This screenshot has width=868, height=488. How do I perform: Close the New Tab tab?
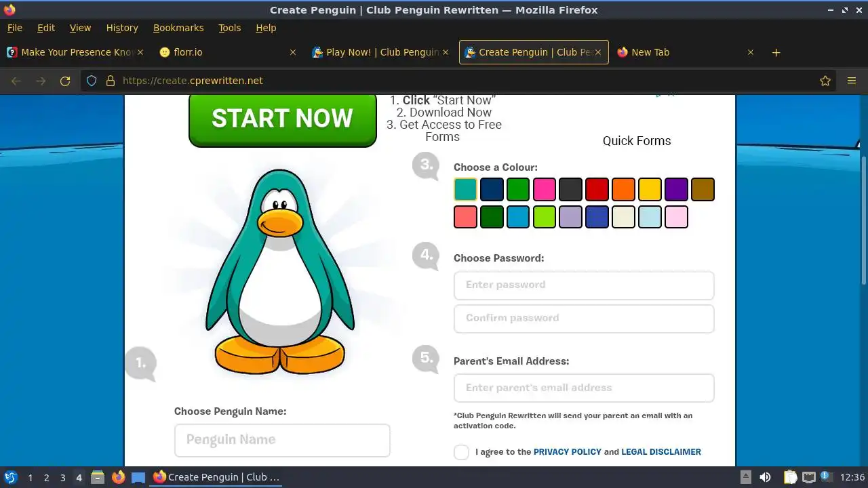click(751, 52)
